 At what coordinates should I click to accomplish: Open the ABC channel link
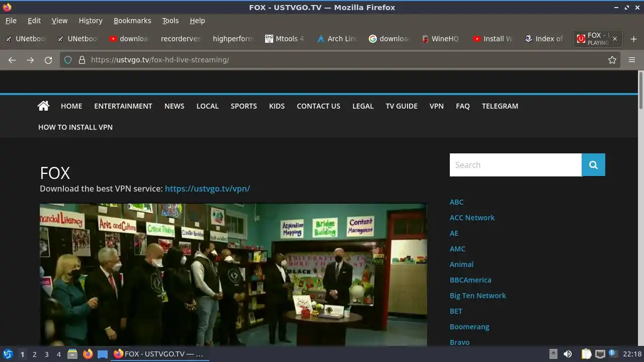coord(456,202)
